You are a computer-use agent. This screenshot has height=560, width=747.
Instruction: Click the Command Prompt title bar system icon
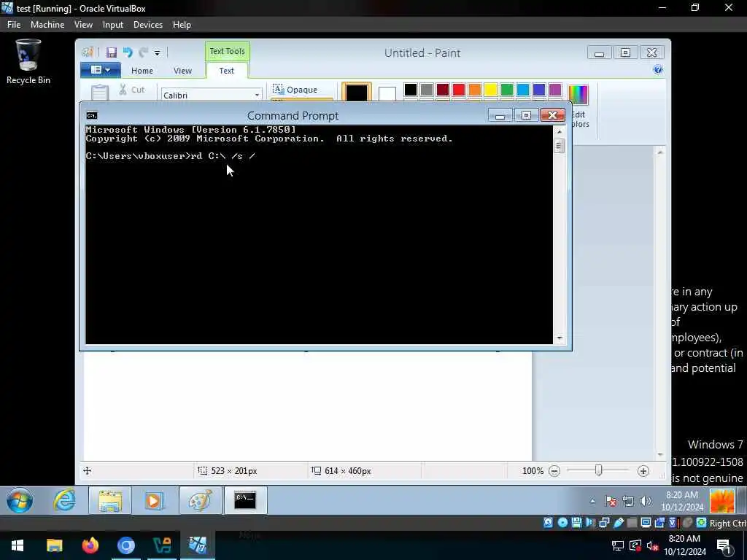92,115
